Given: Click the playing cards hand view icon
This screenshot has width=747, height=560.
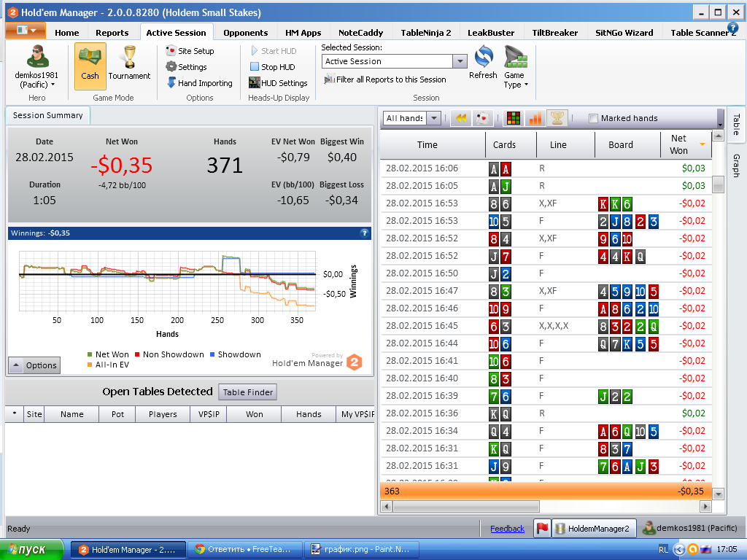Looking at the screenshot, I should coord(483,118).
